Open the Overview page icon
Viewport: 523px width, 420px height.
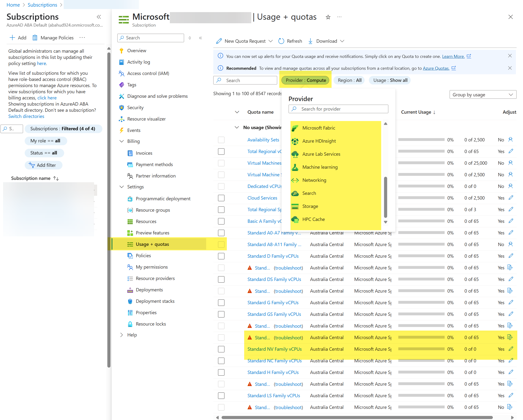[122, 51]
